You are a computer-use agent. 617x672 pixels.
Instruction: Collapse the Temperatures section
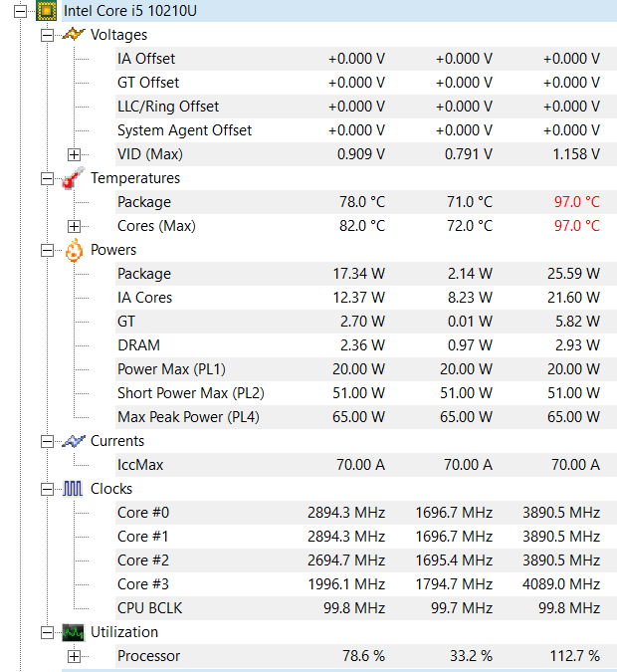pos(47,178)
